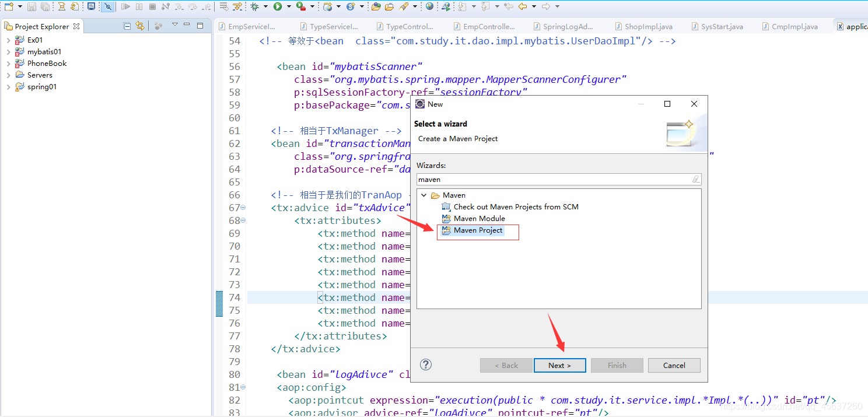Click the Disconnect debug icon

(x=166, y=6)
